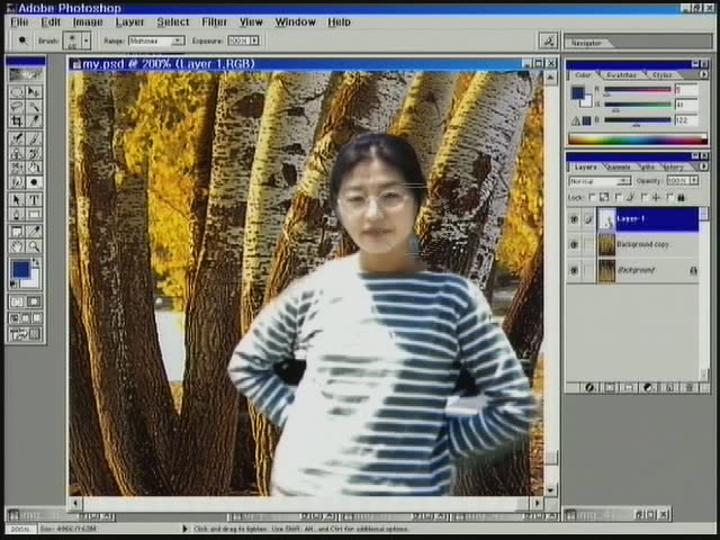Screen dimensions: 720x540
Task: Reset default foreground and background colors
Action: coord(14,284)
